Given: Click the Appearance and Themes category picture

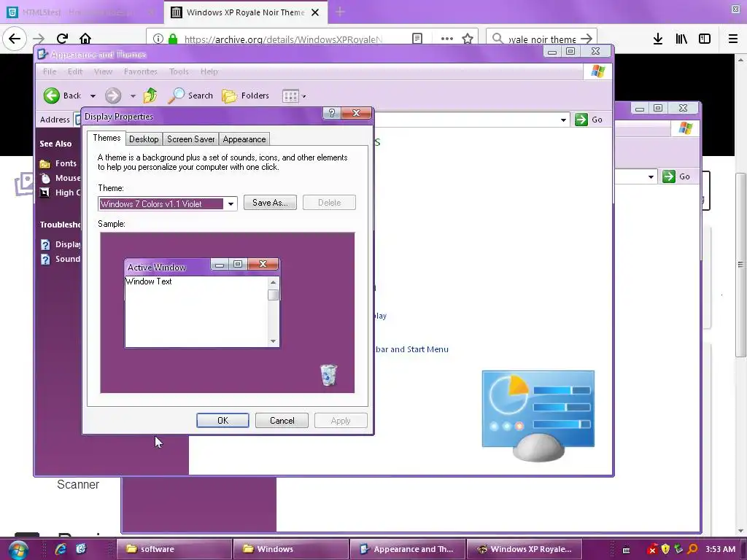Looking at the screenshot, I should [538, 416].
